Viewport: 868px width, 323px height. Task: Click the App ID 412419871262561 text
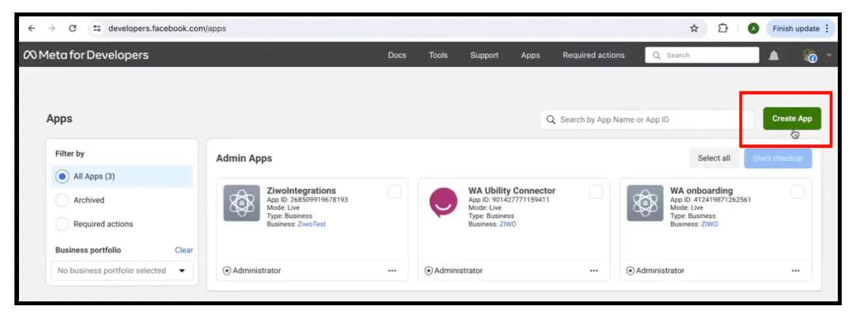(710, 200)
